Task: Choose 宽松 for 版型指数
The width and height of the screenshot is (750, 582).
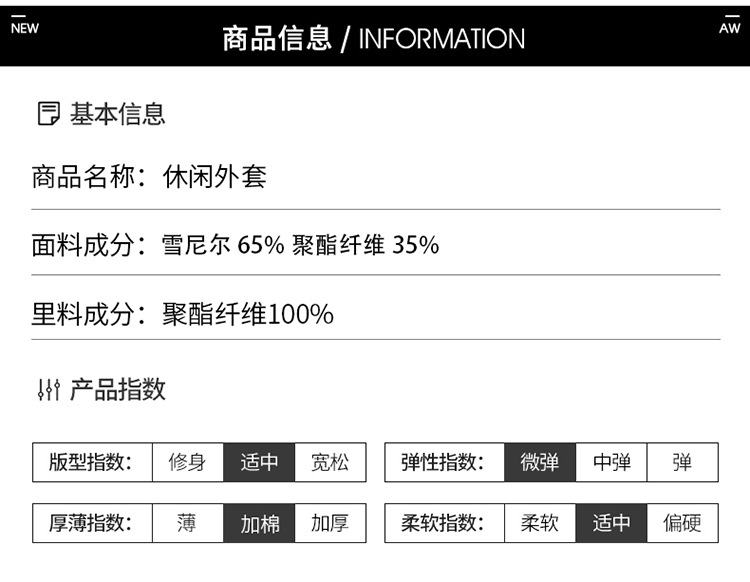Action: 330,462
